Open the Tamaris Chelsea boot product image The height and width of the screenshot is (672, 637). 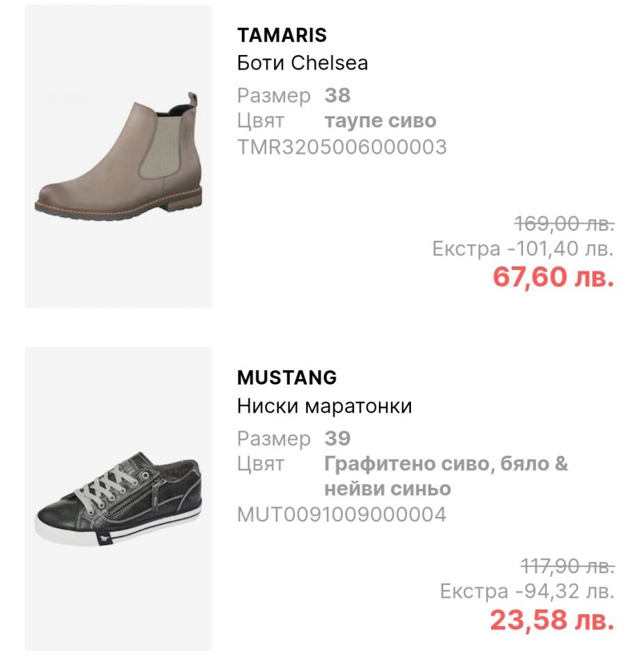point(118,157)
